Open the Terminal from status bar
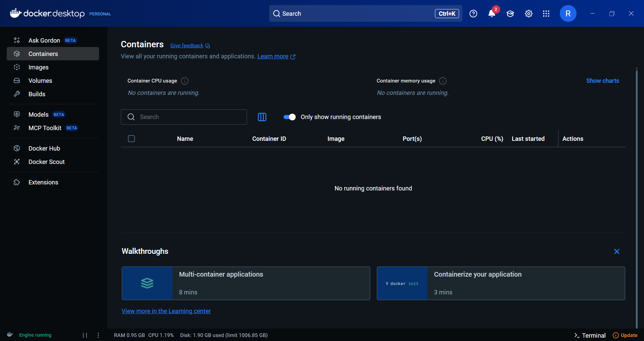The image size is (644, 341). click(x=590, y=335)
